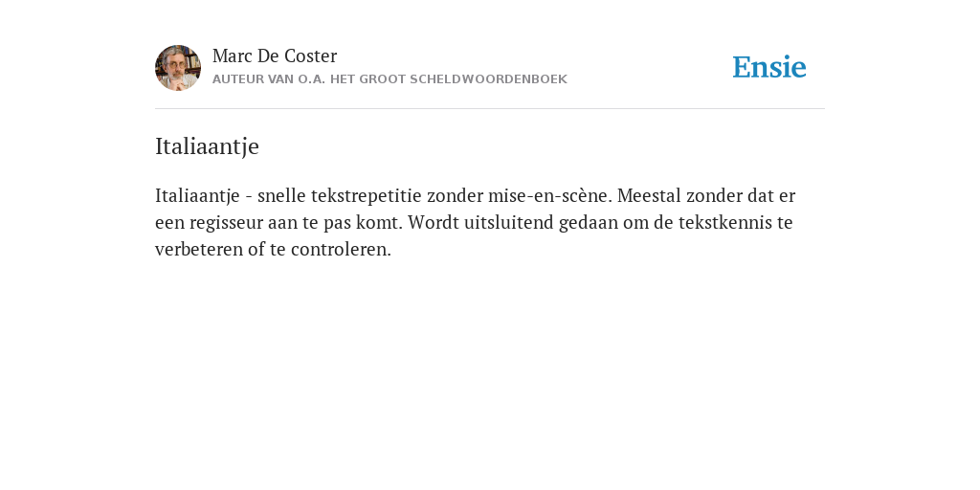This screenshot has width=980, height=490.
Task: Select the Italiaantje heading title
Action: (x=207, y=146)
